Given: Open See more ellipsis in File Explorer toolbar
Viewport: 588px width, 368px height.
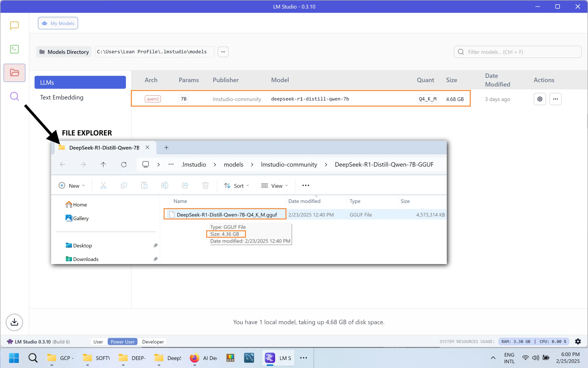Looking at the screenshot, I should coord(306,185).
